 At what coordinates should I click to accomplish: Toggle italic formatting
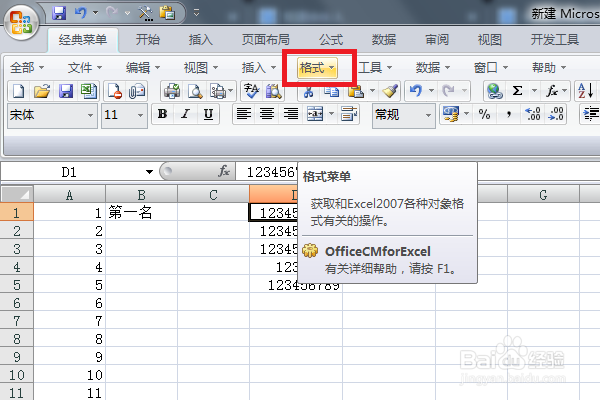(186, 114)
